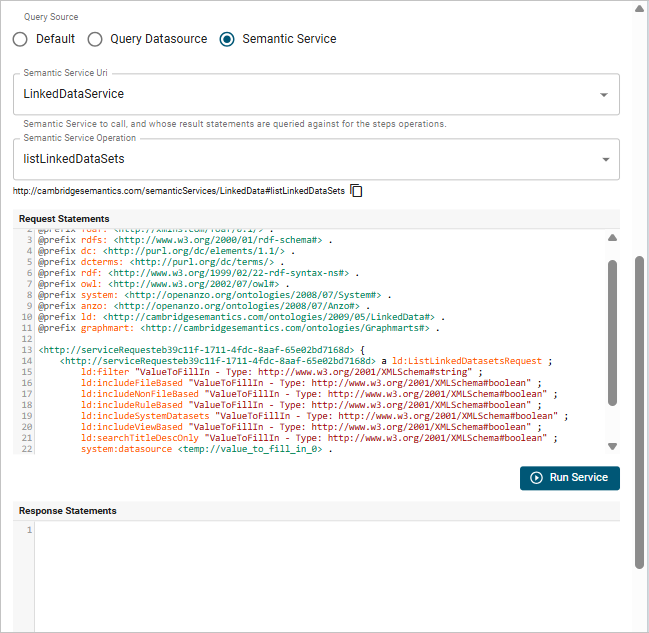Run the semantic service
The width and height of the screenshot is (649, 633).
coord(570,477)
